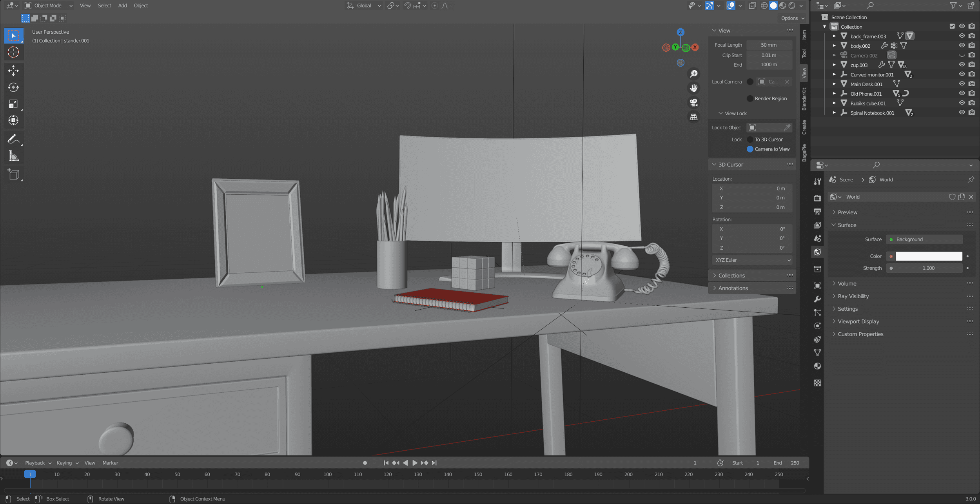980x504 pixels.
Task: Switch to the Item sidebar tab
Action: click(x=804, y=35)
